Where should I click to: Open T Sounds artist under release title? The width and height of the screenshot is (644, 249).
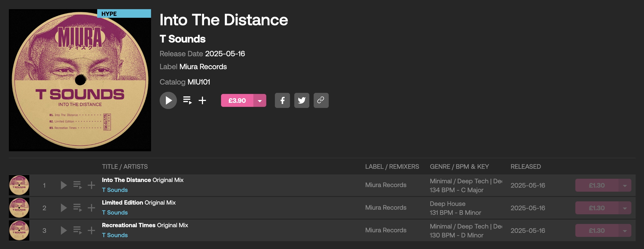pos(183,39)
